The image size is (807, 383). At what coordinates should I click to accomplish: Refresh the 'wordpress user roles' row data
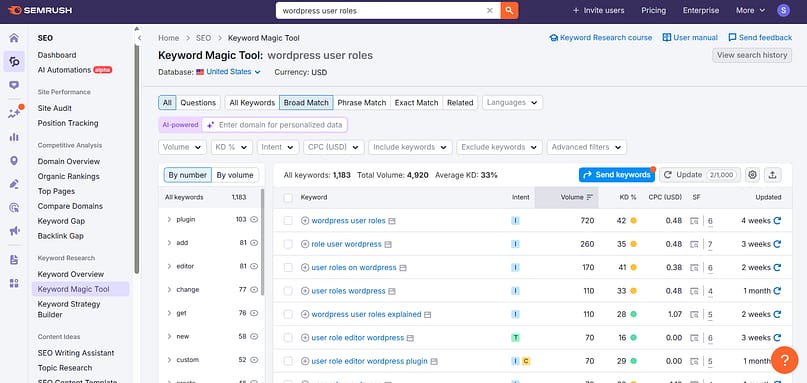[777, 220]
